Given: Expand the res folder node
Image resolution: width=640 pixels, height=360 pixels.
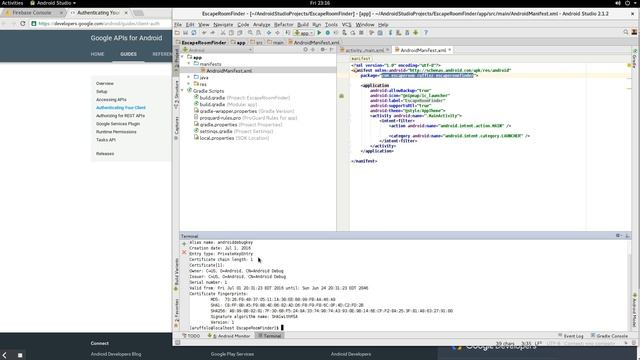Looking at the screenshot, I should [x=189, y=84].
